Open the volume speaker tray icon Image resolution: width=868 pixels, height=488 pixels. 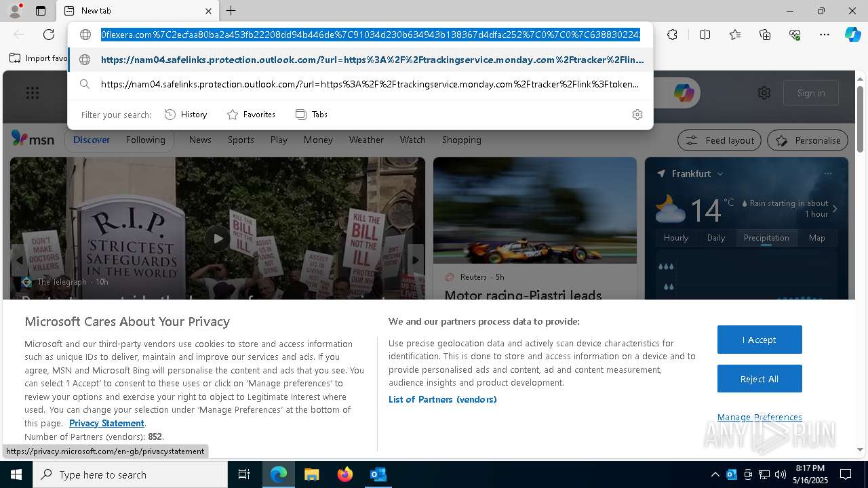pyautogui.click(x=780, y=474)
